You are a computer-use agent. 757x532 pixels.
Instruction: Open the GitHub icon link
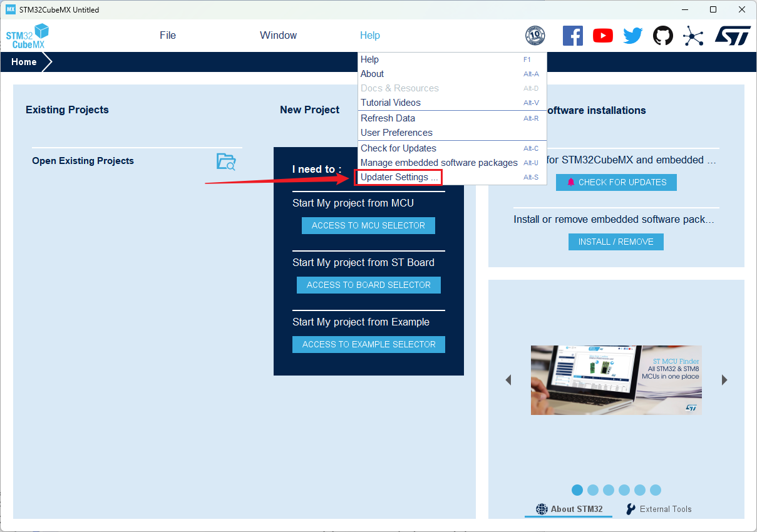[x=662, y=36]
